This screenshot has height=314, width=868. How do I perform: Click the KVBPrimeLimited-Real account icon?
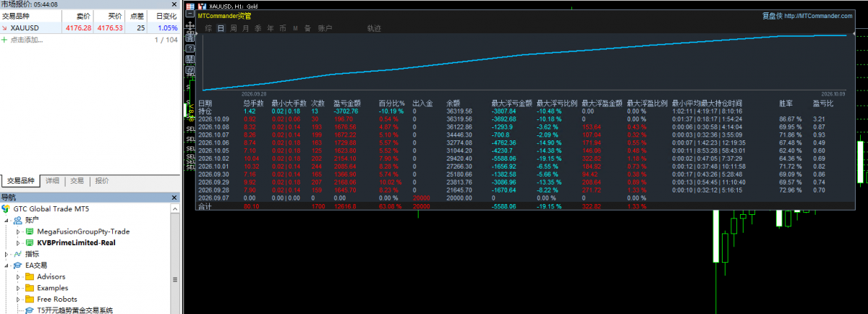(x=30, y=242)
